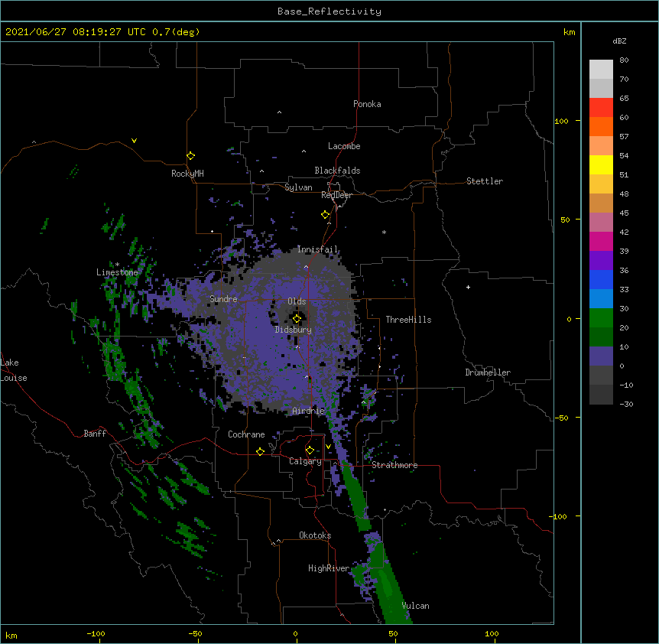This screenshot has width=659, height=644.
Task: Click the Stettler town label
Action: 485,181
